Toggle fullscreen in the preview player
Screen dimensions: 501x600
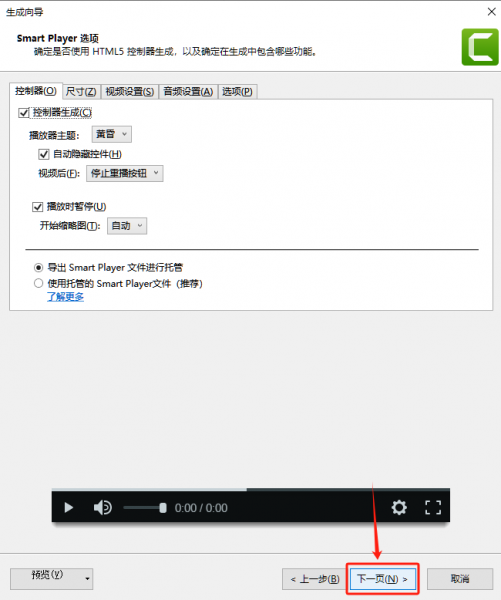(x=433, y=507)
